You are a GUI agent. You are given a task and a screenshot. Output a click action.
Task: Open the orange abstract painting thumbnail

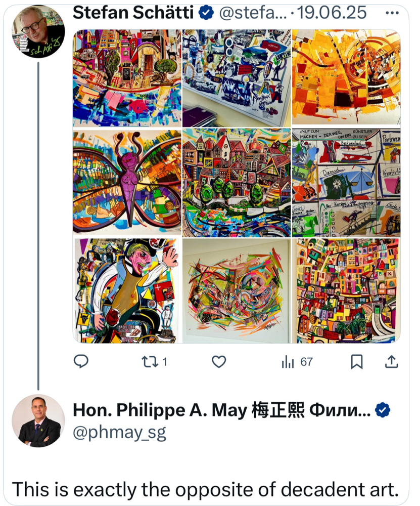point(346,77)
